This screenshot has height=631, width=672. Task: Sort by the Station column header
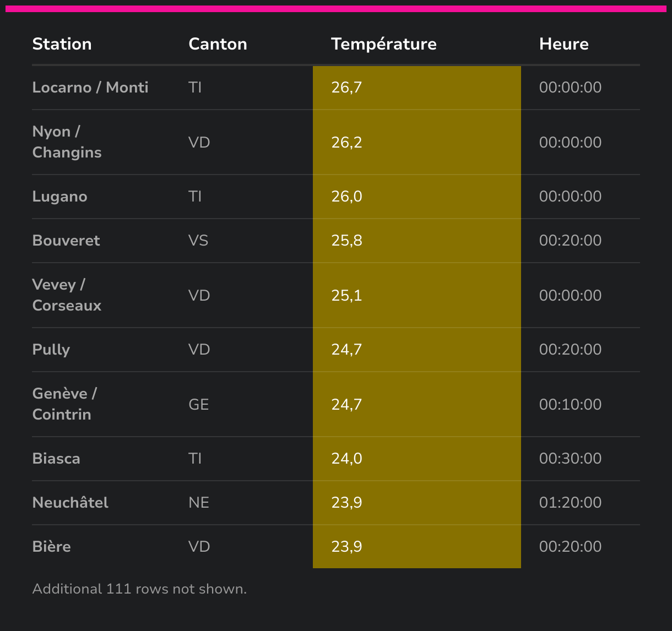coord(62,44)
